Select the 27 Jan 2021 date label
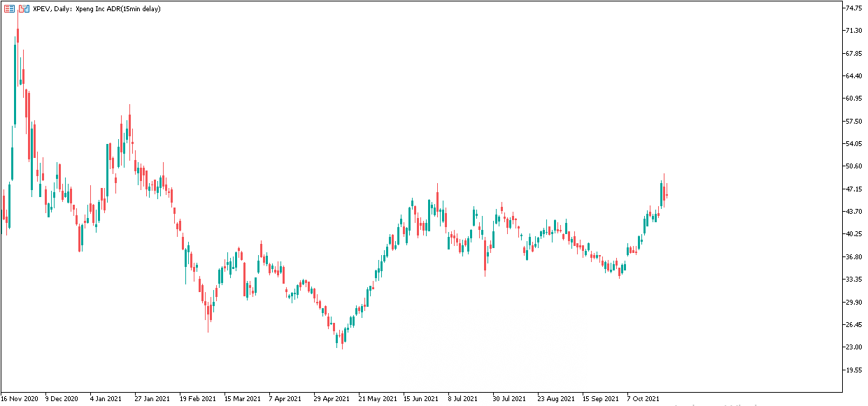 [152, 399]
